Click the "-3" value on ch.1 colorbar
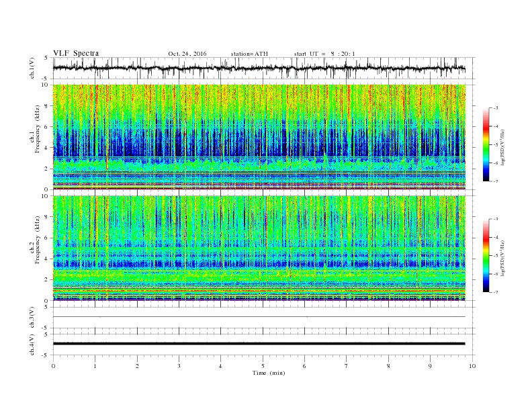Screen dimensions: 532x411 [495, 108]
